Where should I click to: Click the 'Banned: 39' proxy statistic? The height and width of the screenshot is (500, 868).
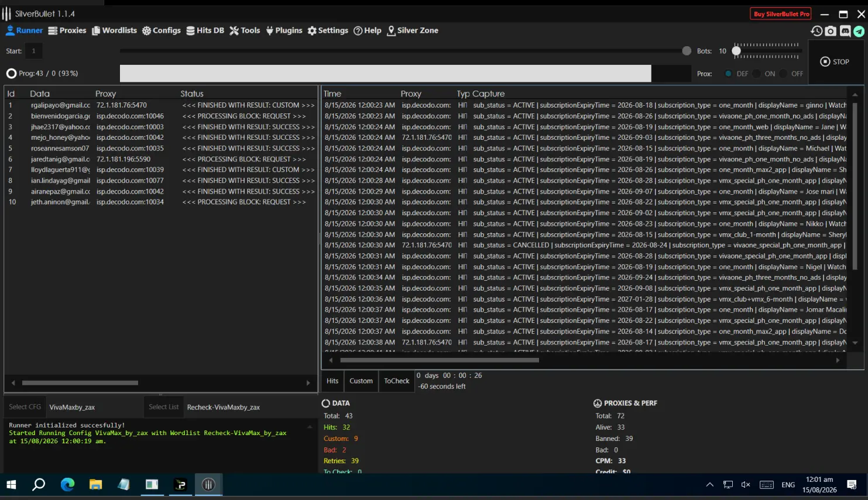click(614, 439)
